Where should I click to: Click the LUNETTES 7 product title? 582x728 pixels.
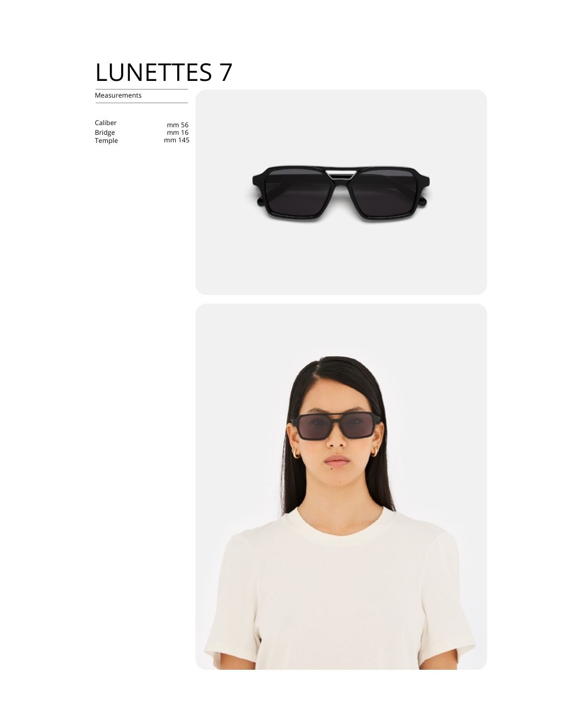pyautogui.click(x=164, y=72)
